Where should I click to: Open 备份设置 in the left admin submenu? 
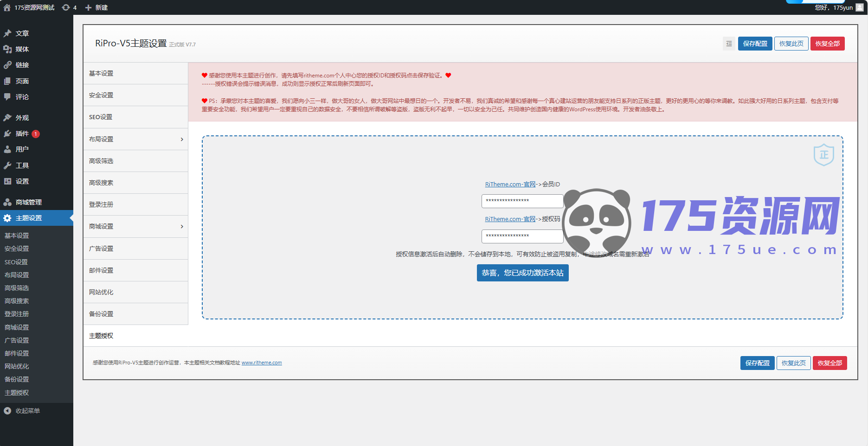(17, 379)
